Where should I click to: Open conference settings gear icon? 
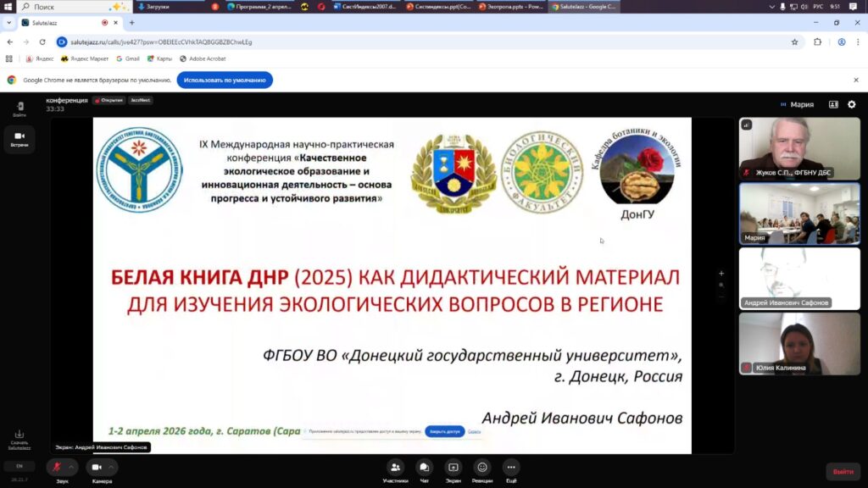(852, 104)
